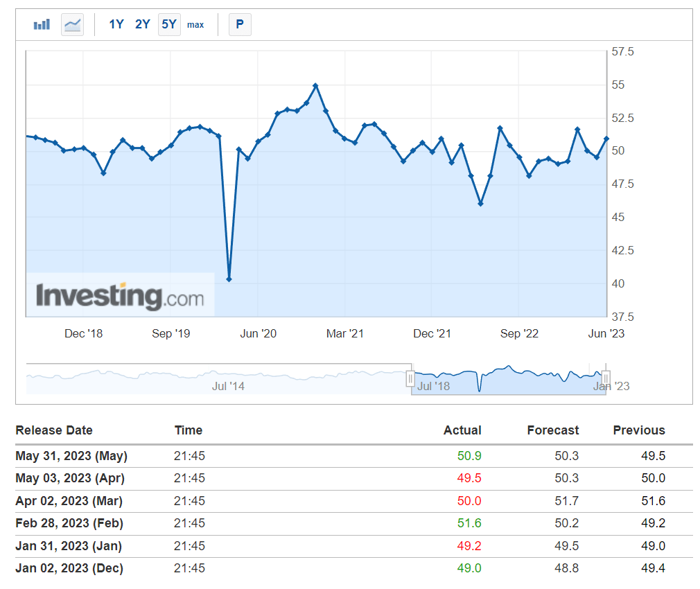Image resolution: width=700 pixels, height=589 pixels.
Task: Click the P toolbar button
Action: pos(240,24)
